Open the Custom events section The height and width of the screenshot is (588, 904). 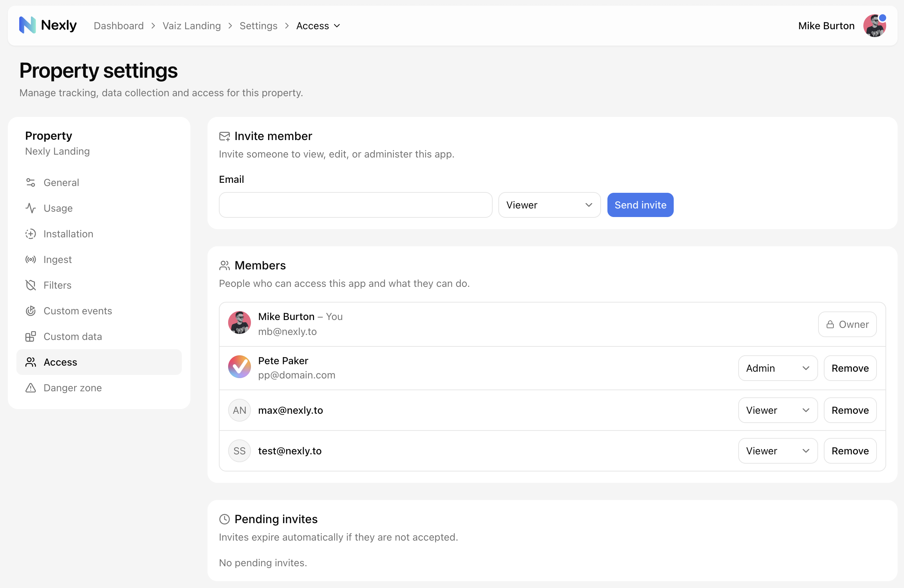[x=99, y=311]
